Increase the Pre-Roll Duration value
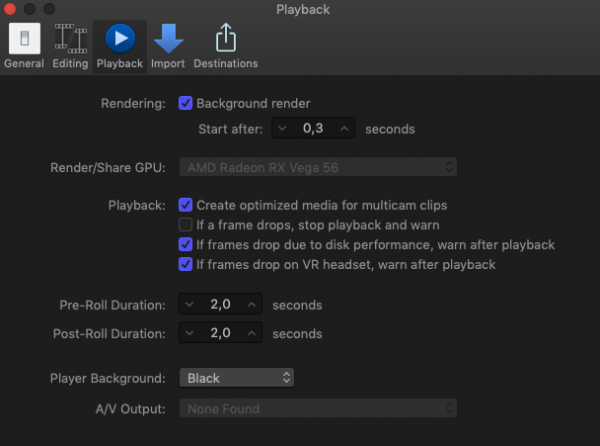Screen dimensions: 600x446 [x=251, y=305]
